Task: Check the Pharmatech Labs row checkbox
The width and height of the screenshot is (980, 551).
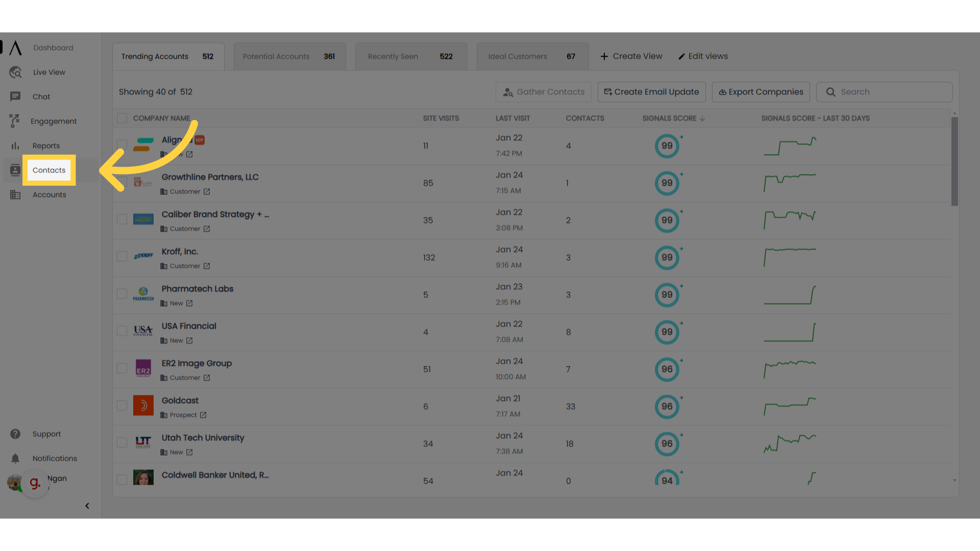Action: 122,293
